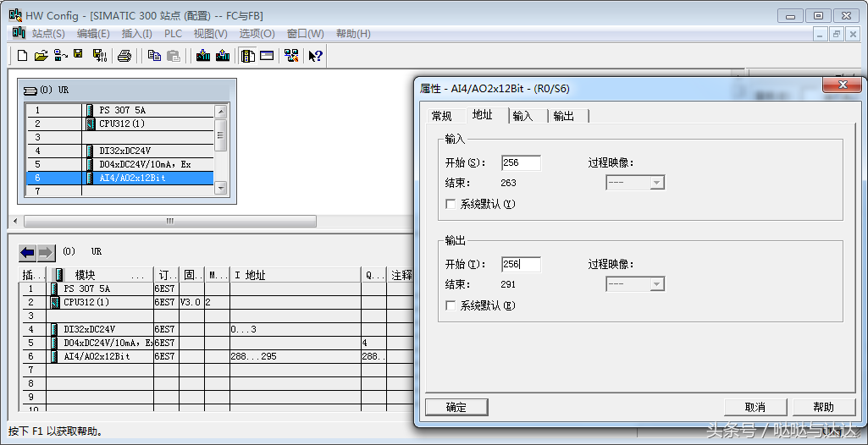Click the dialog 帮助 button
This screenshot has width=868, height=445.
point(824,408)
